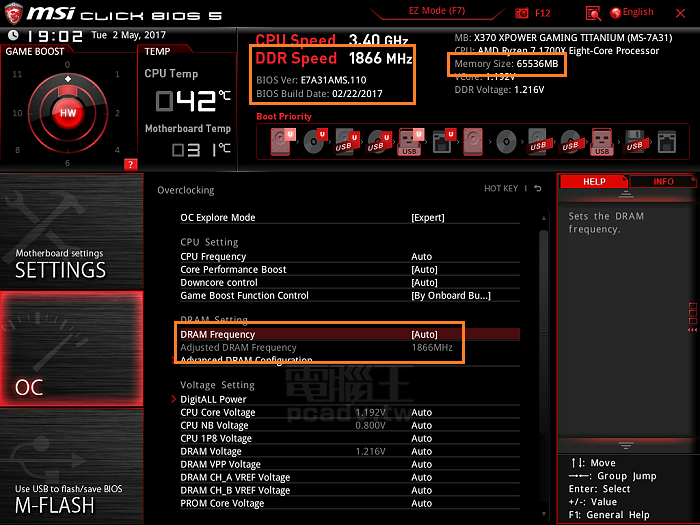Select the UEFI USB hard disk boot icon
The height and width of the screenshot is (525, 700).
pyautogui.click(x=347, y=142)
